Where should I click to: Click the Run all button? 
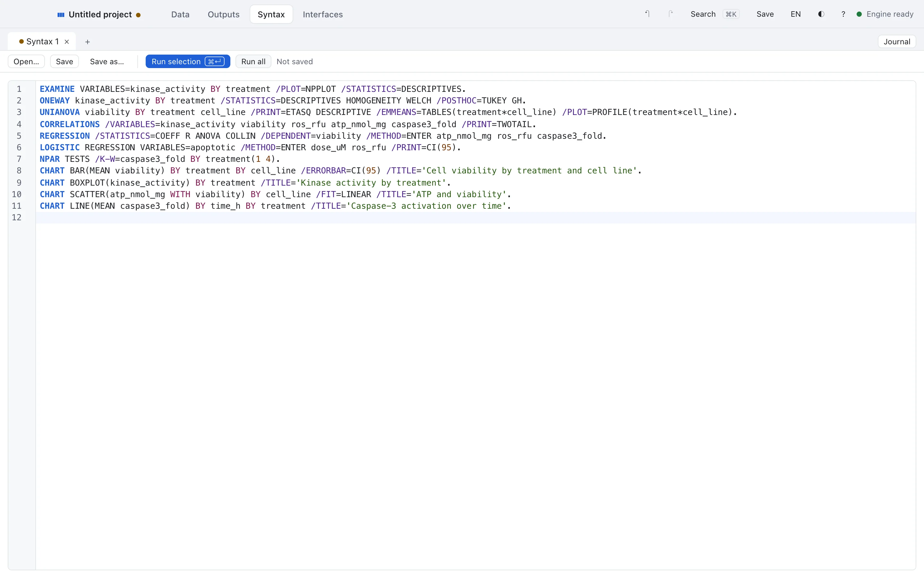pos(253,62)
